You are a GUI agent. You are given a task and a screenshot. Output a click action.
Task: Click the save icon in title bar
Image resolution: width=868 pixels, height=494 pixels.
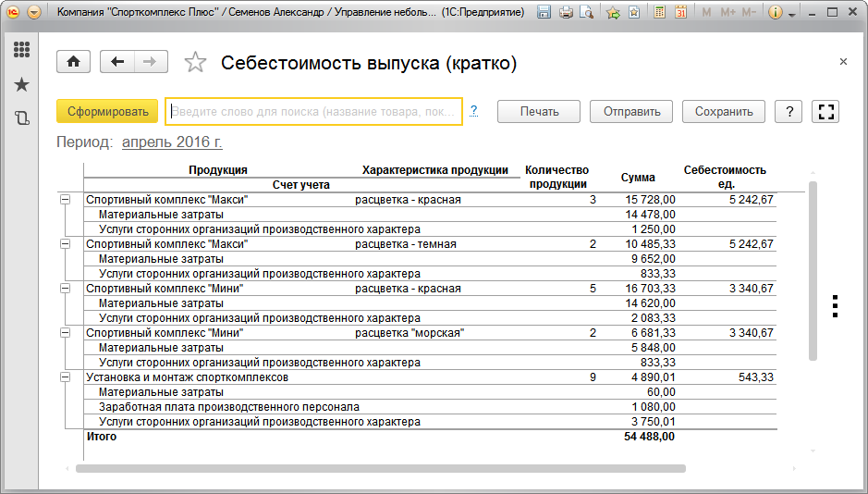tap(544, 13)
